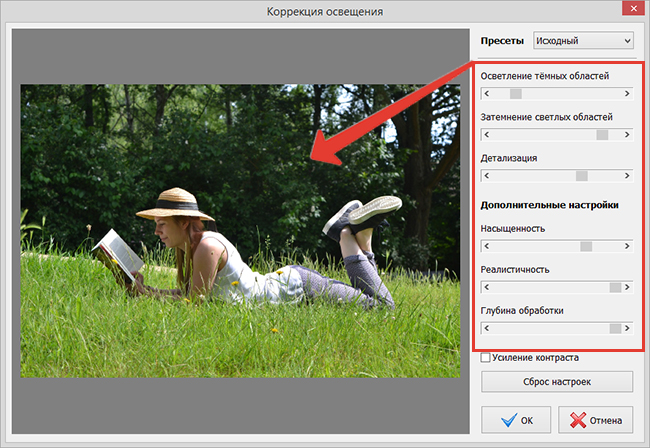Click right arrow of Насыщенность slider

[x=627, y=246]
